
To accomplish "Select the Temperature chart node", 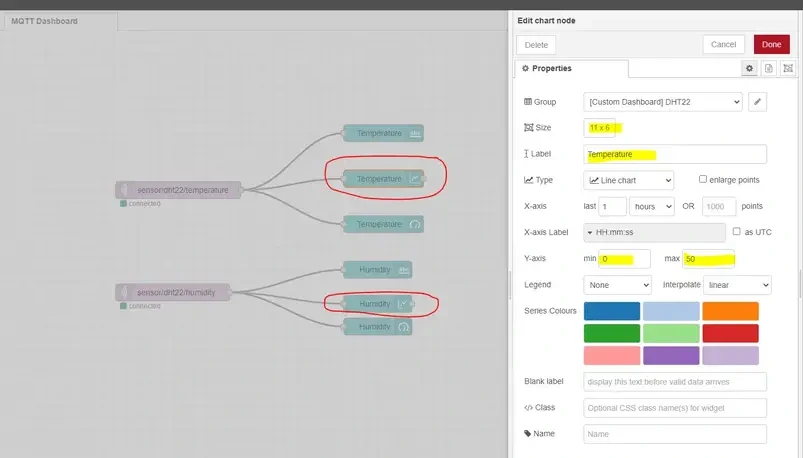I will coord(383,179).
